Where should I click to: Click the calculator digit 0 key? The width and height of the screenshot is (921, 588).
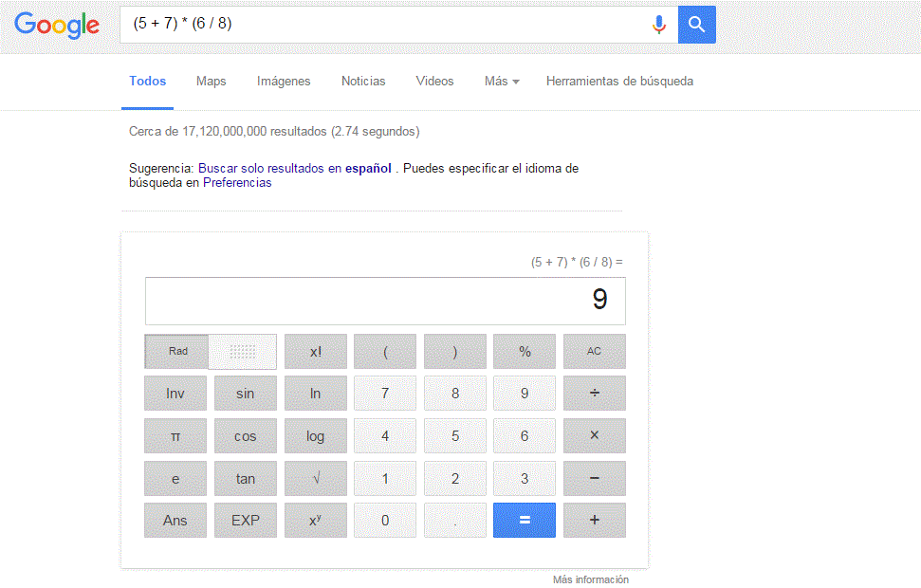[x=385, y=520]
